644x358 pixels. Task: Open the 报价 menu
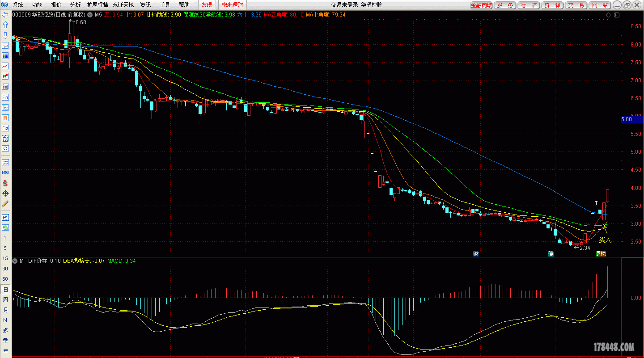(56, 5)
